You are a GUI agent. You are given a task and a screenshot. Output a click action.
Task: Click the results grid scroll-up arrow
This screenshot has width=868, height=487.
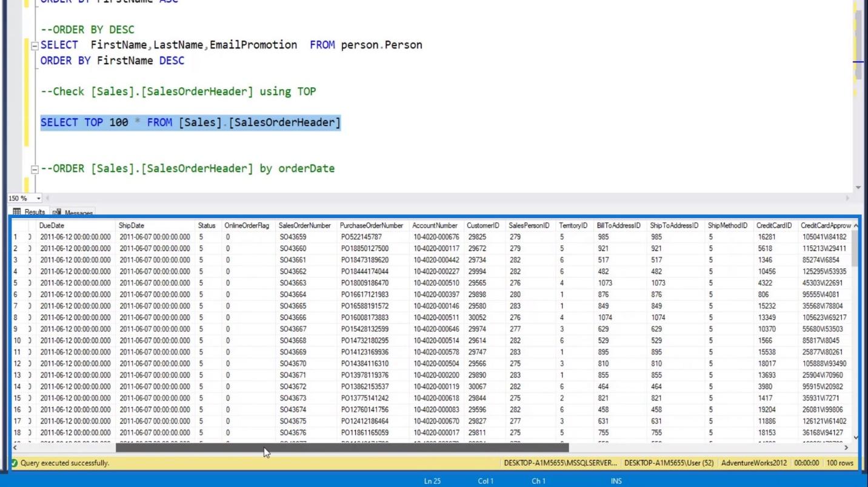point(855,225)
